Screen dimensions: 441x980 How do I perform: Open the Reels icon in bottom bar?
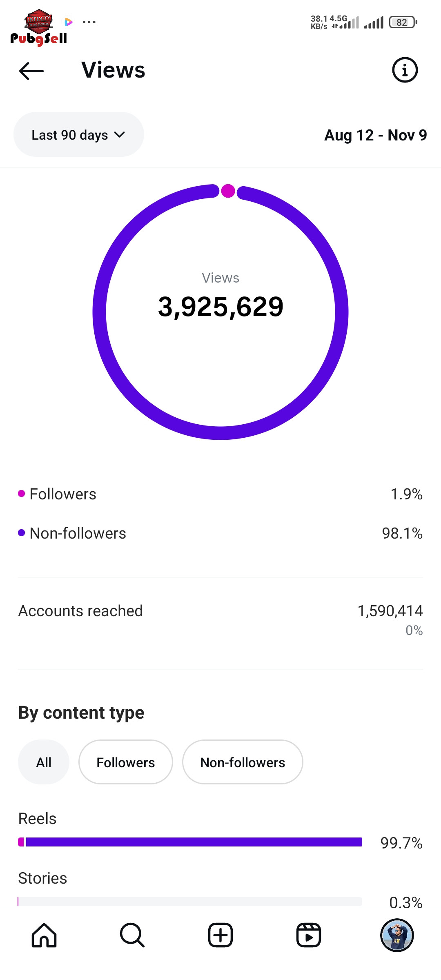click(309, 935)
